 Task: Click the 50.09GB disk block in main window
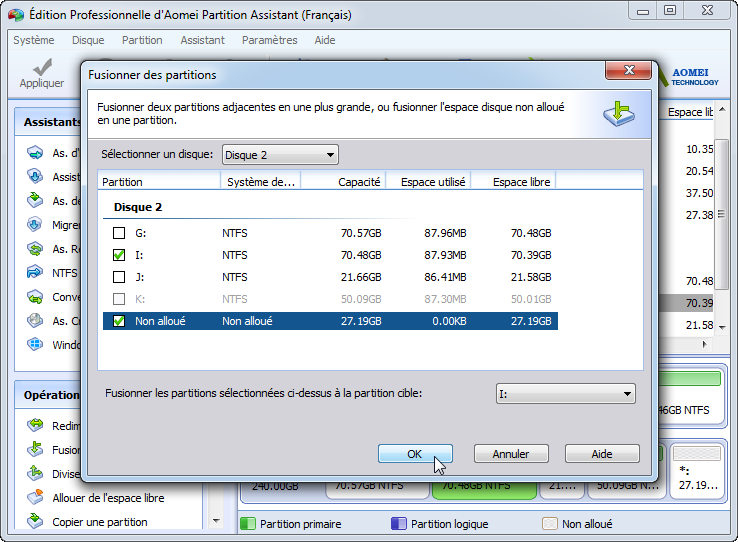627,489
